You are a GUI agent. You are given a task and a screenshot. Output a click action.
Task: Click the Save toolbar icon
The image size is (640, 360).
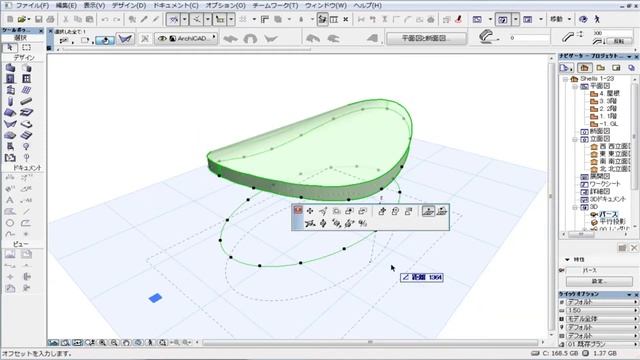click(x=38, y=19)
